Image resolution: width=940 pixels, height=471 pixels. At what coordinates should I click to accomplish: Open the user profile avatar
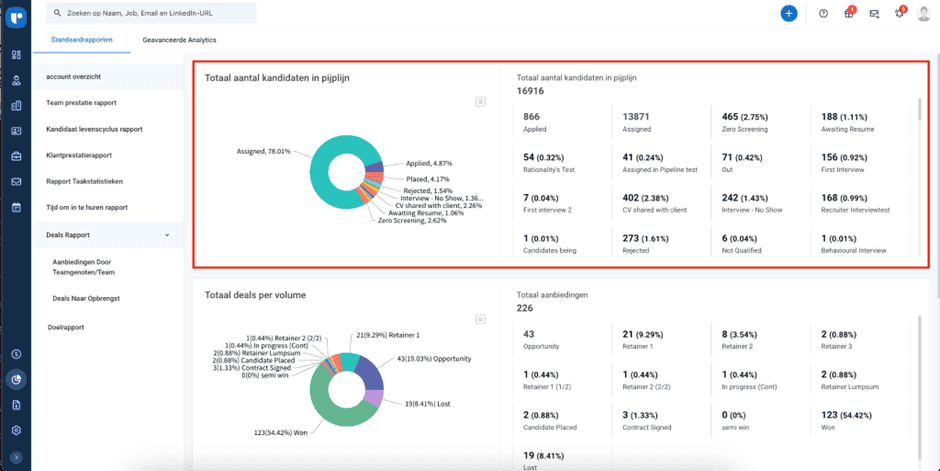[x=924, y=13]
